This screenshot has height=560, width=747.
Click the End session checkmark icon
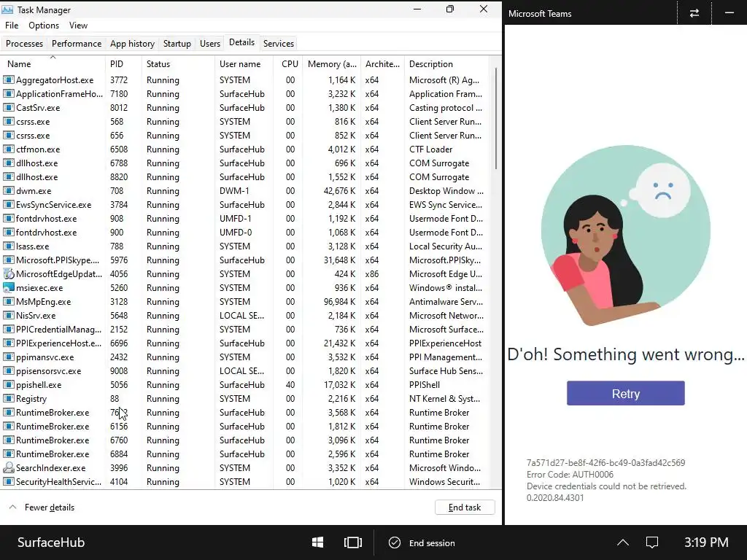coord(395,542)
